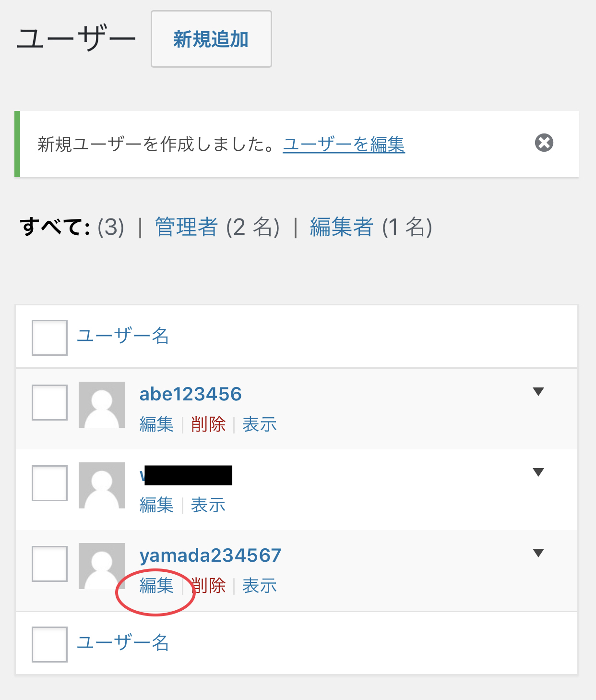Click the yamada234567 user avatar
Screen dimensions: 596x700
click(102, 566)
